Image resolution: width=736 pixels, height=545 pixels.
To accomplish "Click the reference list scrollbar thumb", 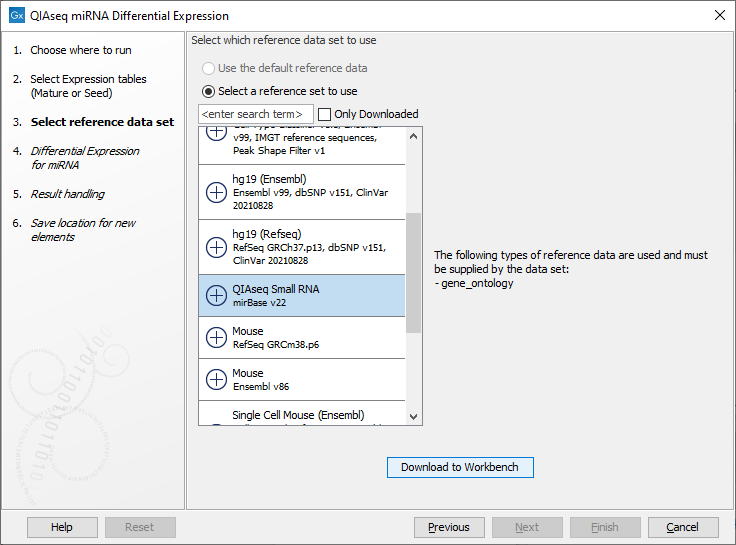I will pos(414,272).
